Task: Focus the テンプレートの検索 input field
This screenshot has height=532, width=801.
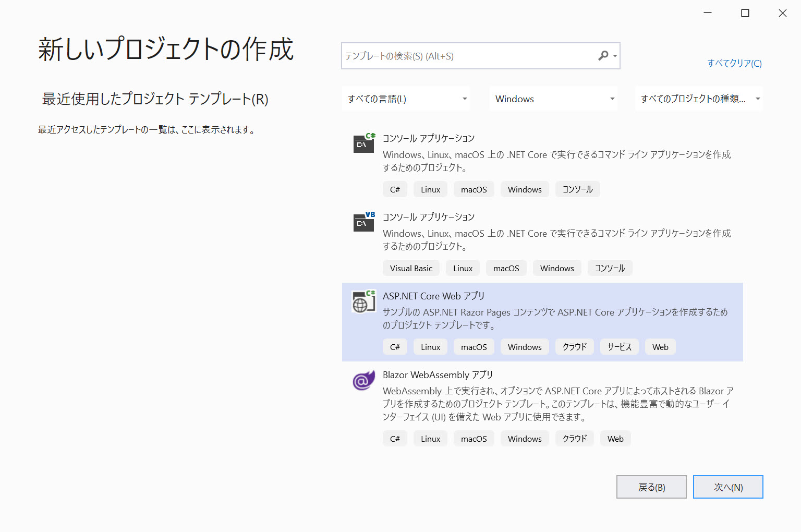Action: [469, 56]
